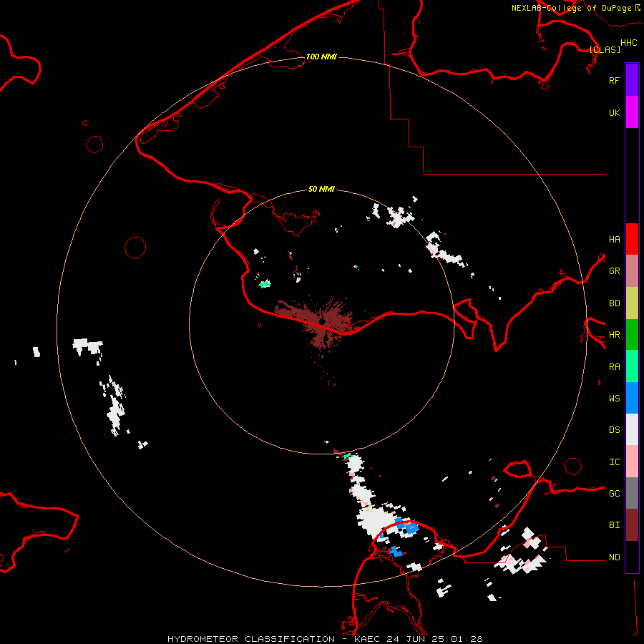Click the DS legend label

coord(614,429)
